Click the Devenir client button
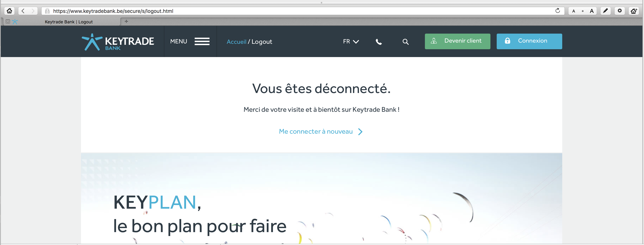Screen dimensions: 644x245 [457, 41]
